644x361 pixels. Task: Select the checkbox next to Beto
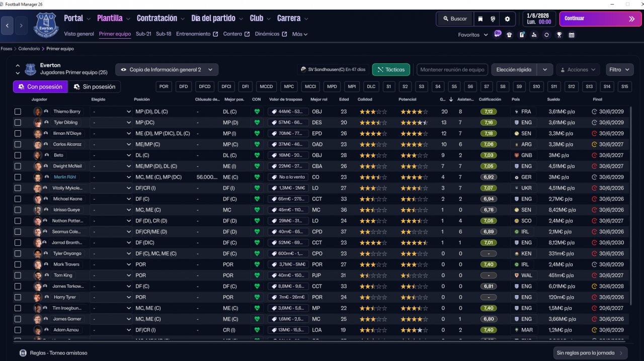(x=18, y=155)
